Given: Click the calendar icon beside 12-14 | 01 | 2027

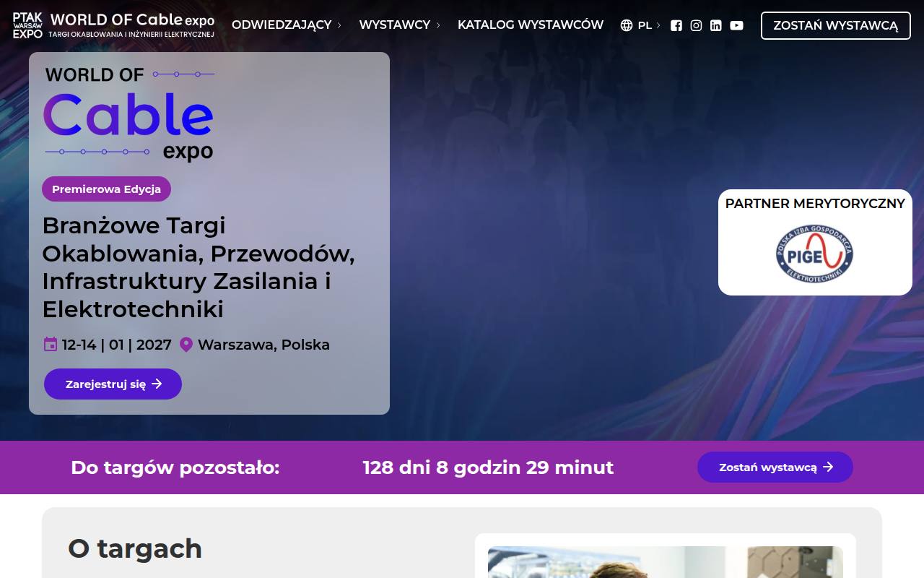Looking at the screenshot, I should 51,345.
